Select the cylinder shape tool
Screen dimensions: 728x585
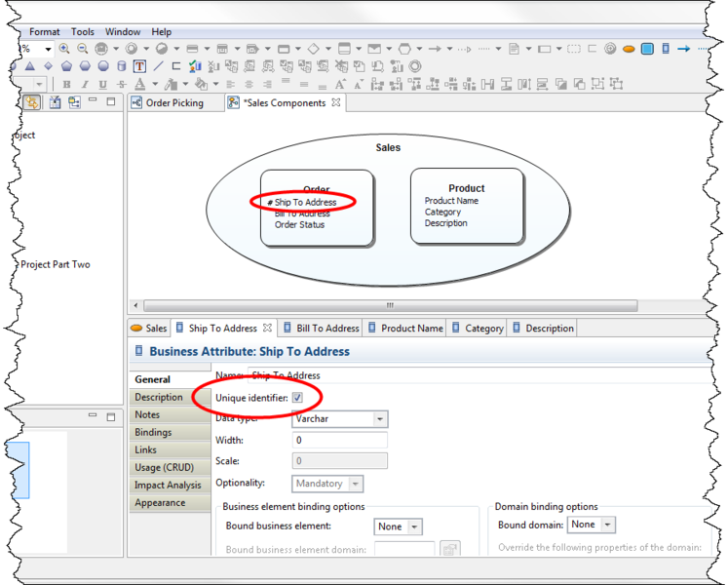click(x=121, y=66)
